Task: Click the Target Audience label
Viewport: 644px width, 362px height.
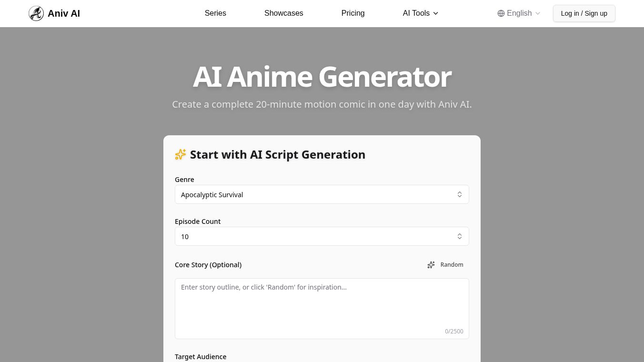Action: click(x=201, y=356)
